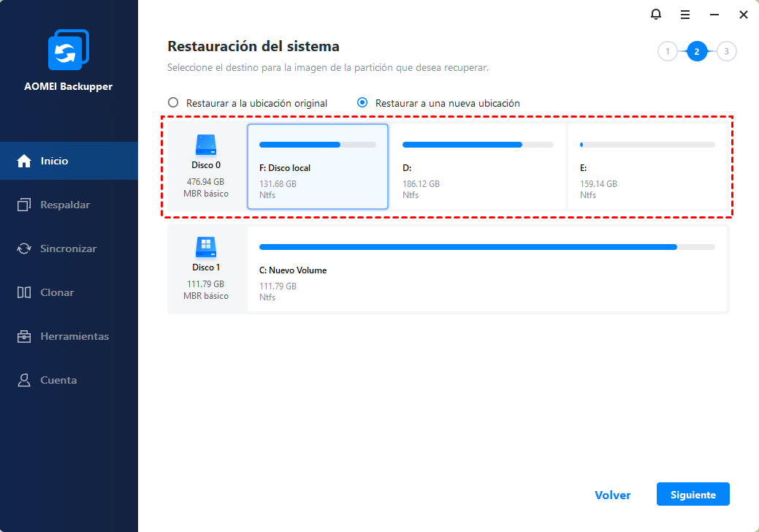Image resolution: width=759 pixels, height=532 pixels.
Task: Click the F: partition usage bar
Action: point(318,145)
